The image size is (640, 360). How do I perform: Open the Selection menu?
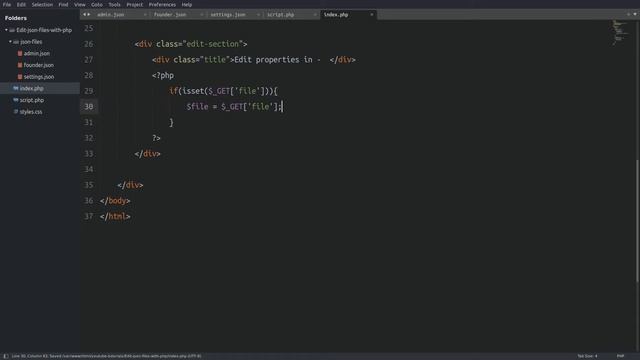tap(42, 4)
